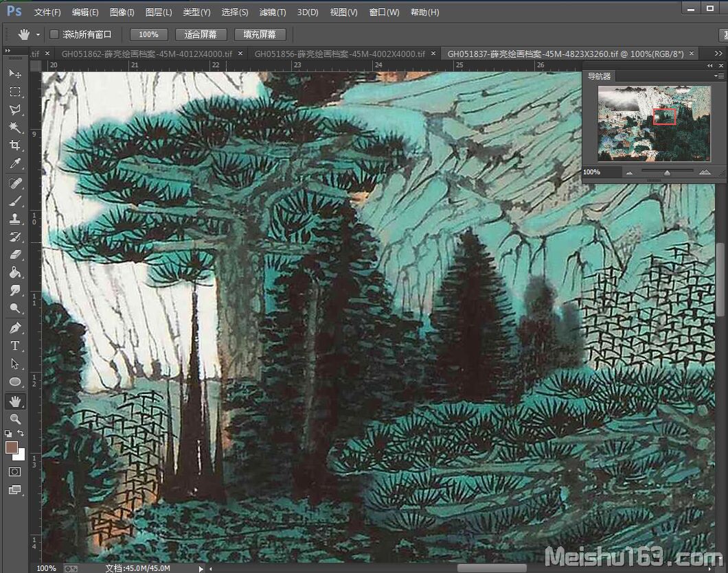Open the 图像(I) menu
Image resolution: width=728 pixels, height=573 pixels.
(122, 12)
